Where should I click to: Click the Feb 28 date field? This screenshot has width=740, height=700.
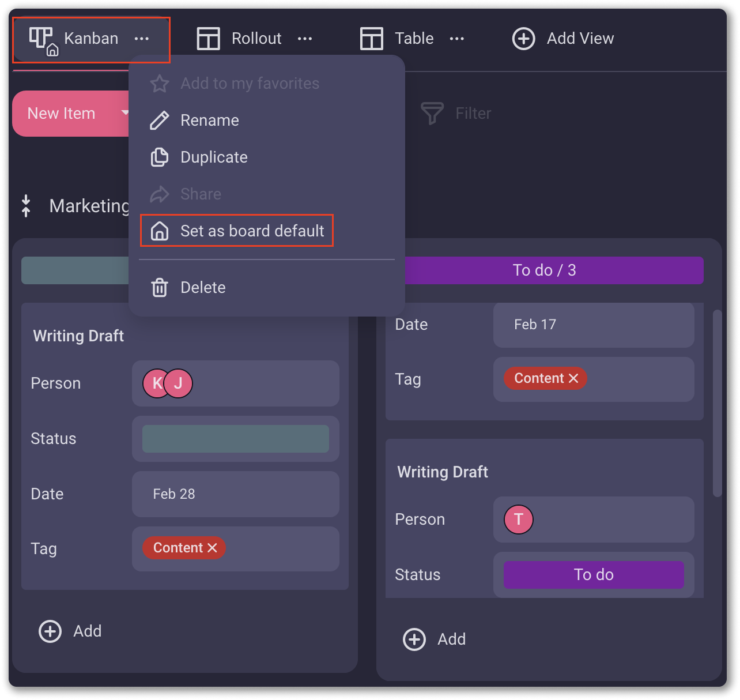(x=235, y=494)
